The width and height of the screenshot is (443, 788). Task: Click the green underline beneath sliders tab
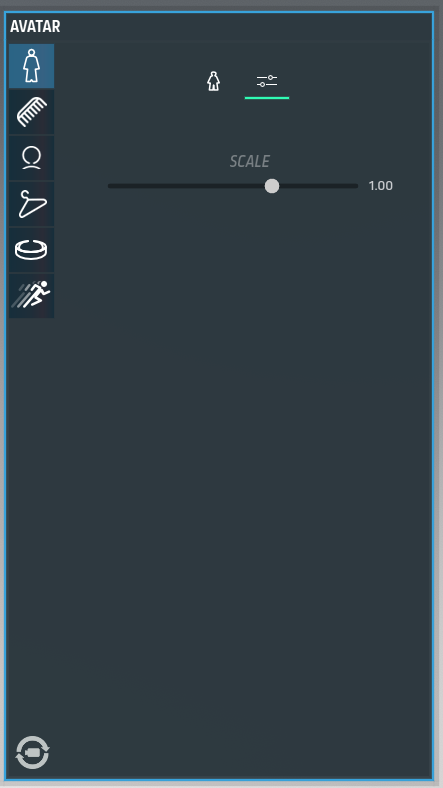point(267,98)
